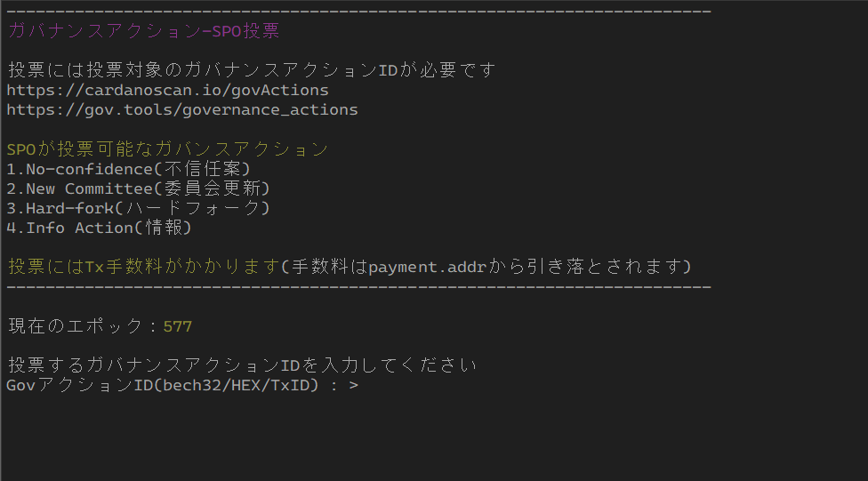Click the yellow SPOが投票可能なガバナンスアクション heading
Screen dimensions: 868x481
167,148
